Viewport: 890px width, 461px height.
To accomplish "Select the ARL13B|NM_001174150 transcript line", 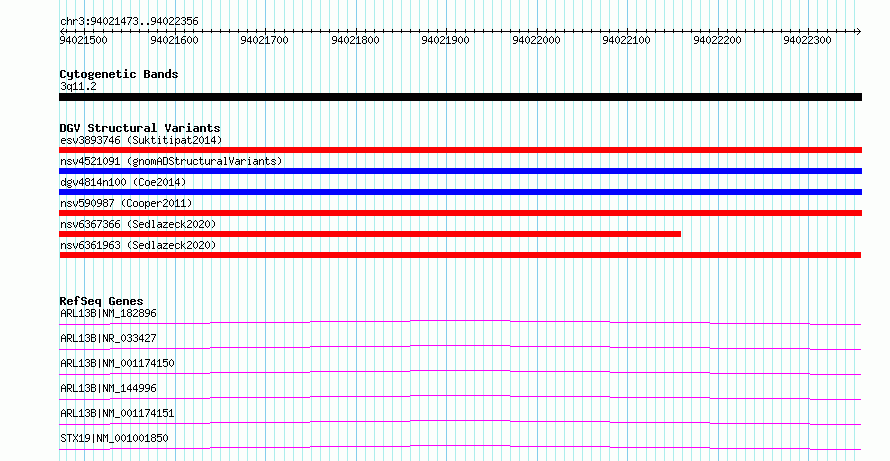I will (x=460, y=372).
